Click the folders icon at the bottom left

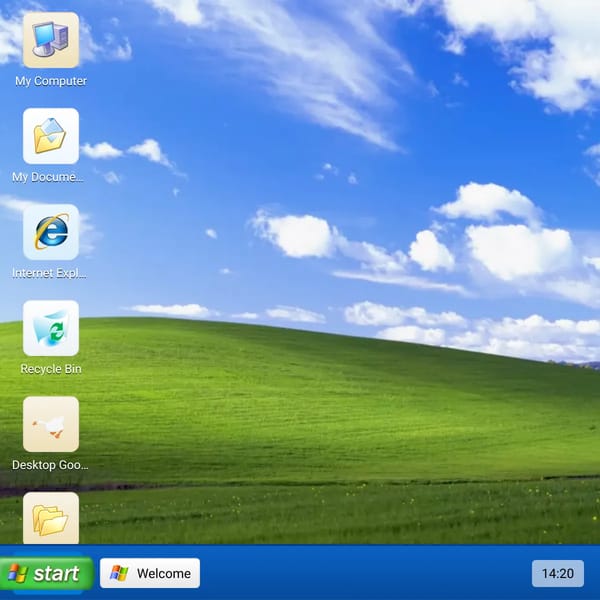[51, 518]
